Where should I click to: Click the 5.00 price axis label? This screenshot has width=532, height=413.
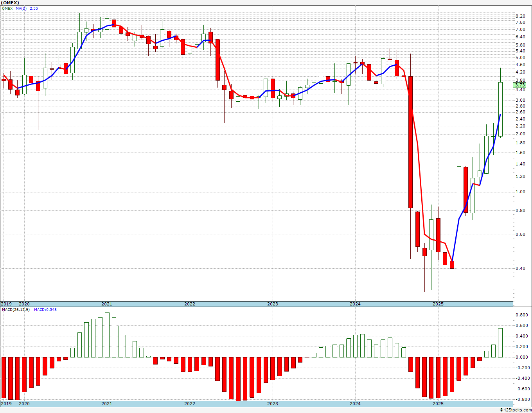pos(520,57)
